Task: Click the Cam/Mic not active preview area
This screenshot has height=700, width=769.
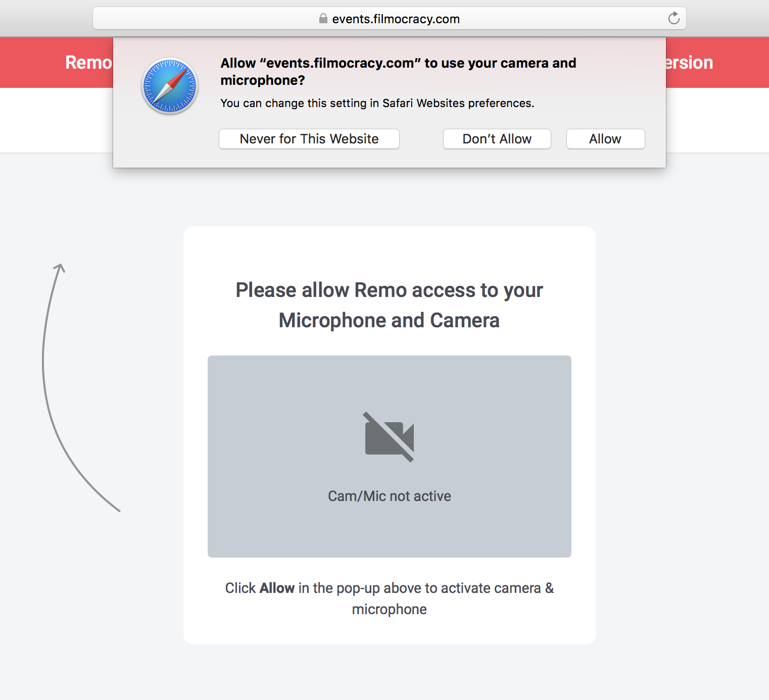Action: point(389,457)
